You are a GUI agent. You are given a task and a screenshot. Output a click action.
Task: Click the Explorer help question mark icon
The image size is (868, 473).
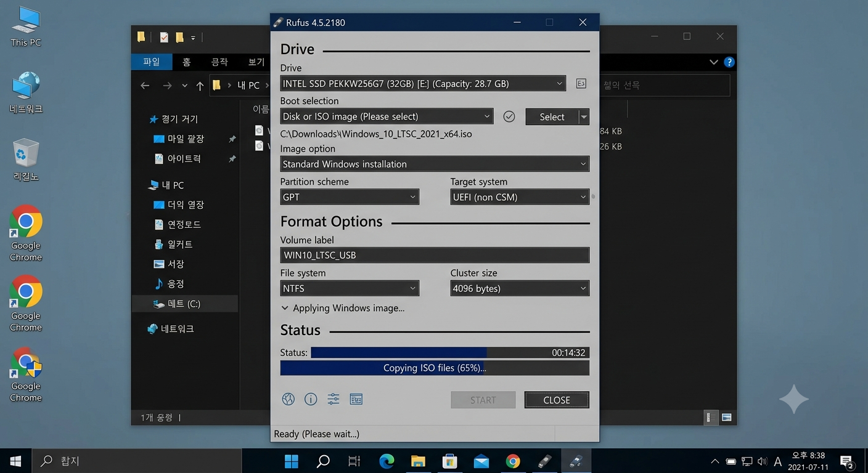(729, 62)
